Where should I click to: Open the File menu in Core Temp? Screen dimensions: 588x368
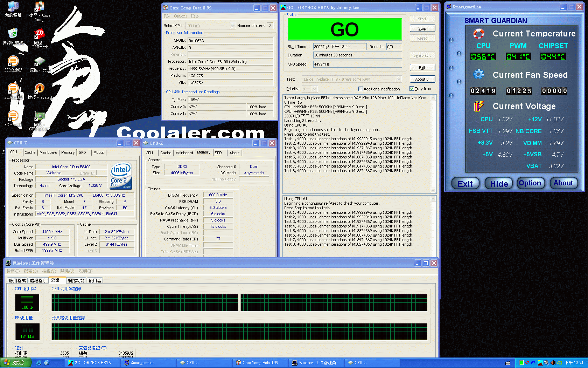point(167,16)
